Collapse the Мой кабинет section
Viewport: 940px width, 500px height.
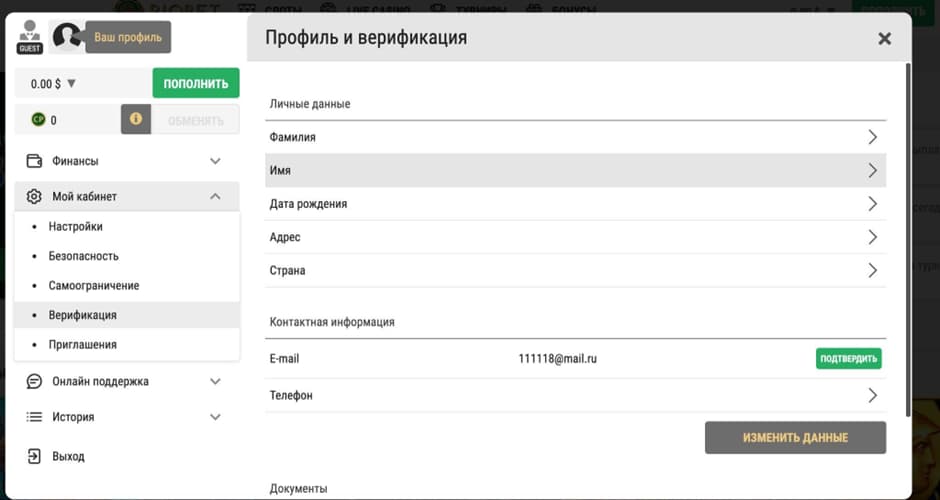[x=215, y=197]
